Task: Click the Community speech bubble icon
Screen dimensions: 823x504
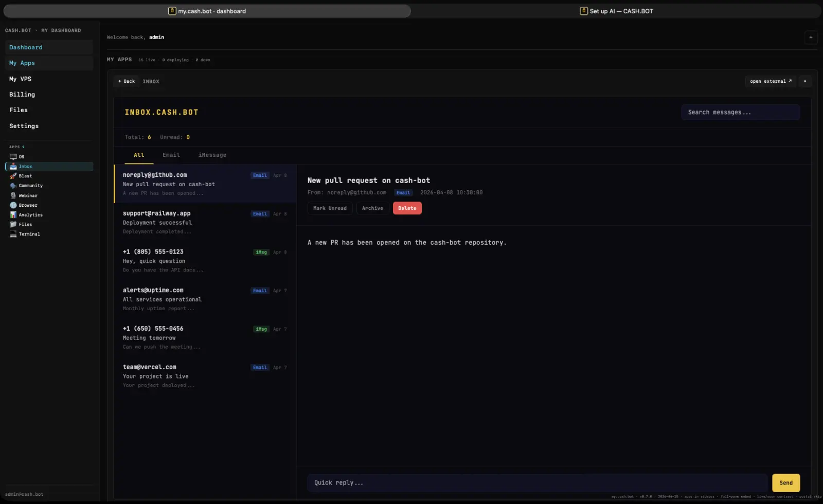Action: (x=13, y=186)
